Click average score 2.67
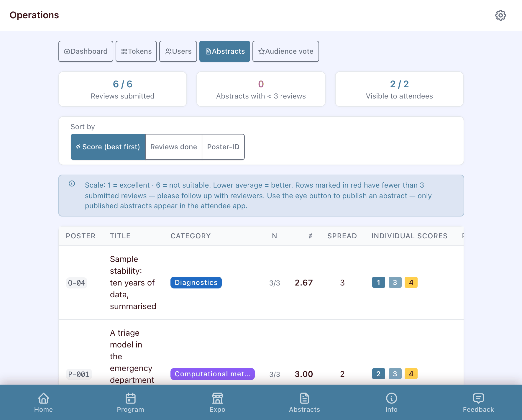 pyautogui.click(x=304, y=283)
